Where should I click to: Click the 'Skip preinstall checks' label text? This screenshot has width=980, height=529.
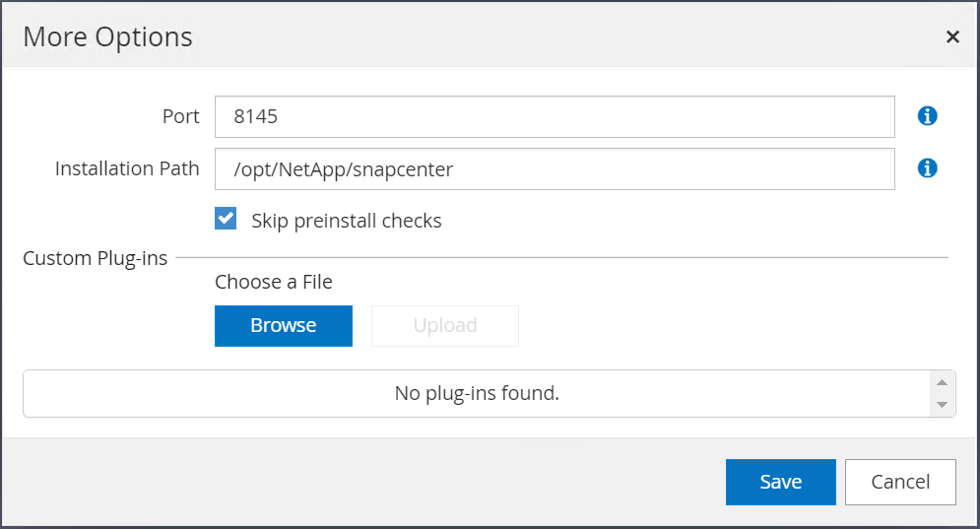pos(346,221)
